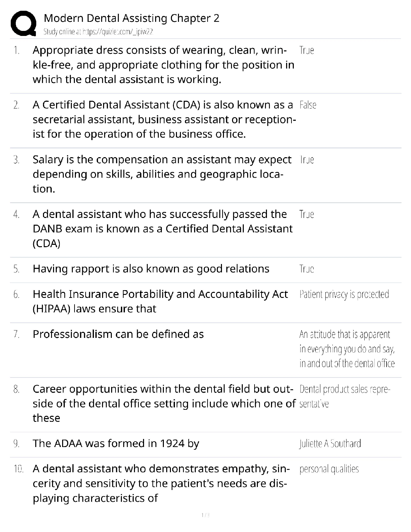The height and width of the screenshot is (532, 411).
Task: Select the Certified Dental Assistant secretarial question
Action: tap(164, 120)
